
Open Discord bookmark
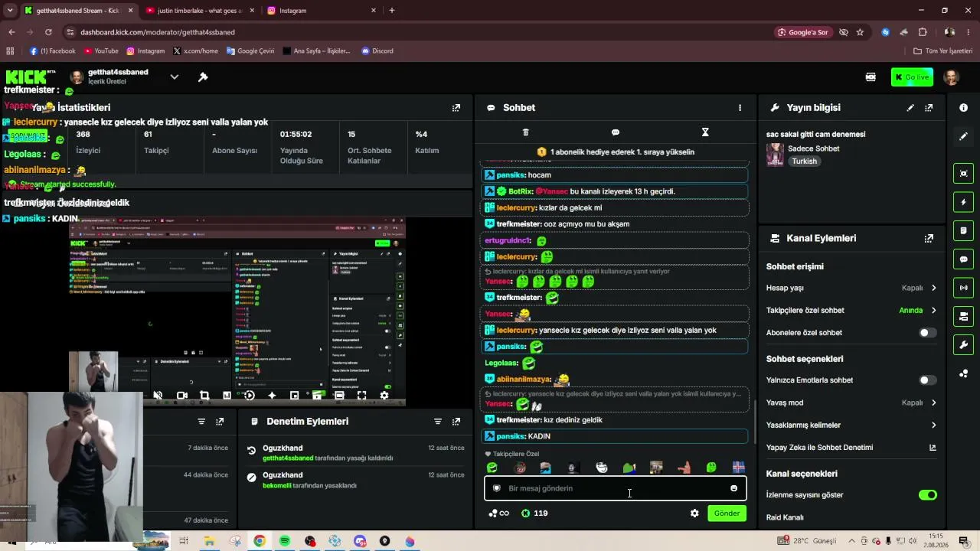point(377,51)
